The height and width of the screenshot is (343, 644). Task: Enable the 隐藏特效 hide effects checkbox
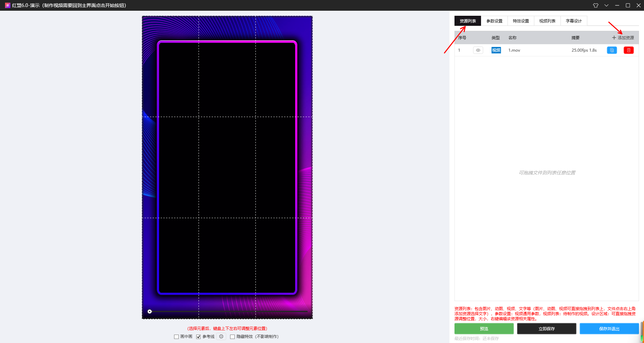point(232,337)
